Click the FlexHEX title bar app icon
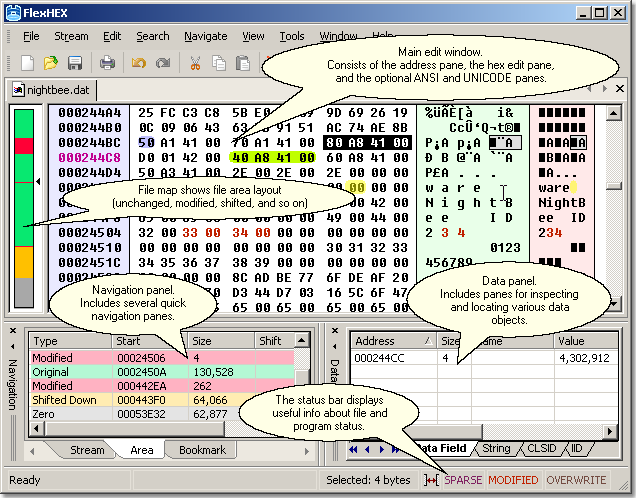The width and height of the screenshot is (636, 498). 13,13
